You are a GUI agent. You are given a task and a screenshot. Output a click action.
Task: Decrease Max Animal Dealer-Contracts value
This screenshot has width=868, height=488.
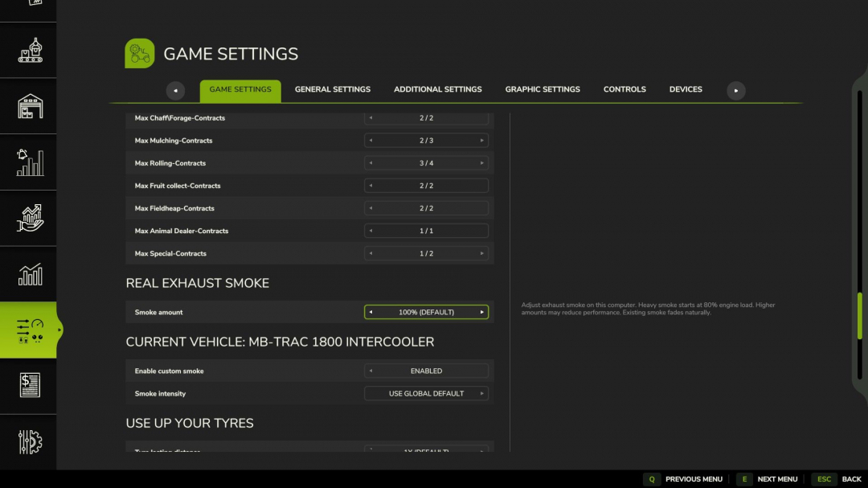pyautogui.click(x=371, y=231)
